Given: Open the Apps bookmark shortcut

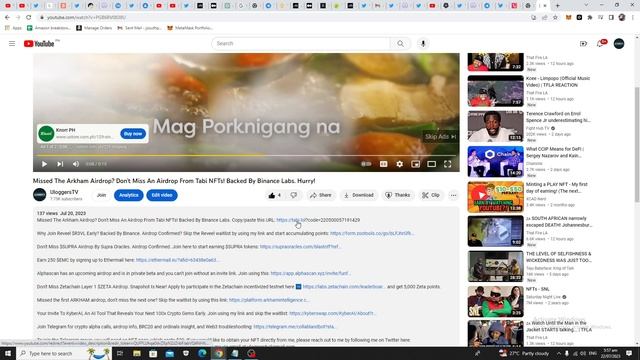Looking at the screenshot, I should [13, 28].
